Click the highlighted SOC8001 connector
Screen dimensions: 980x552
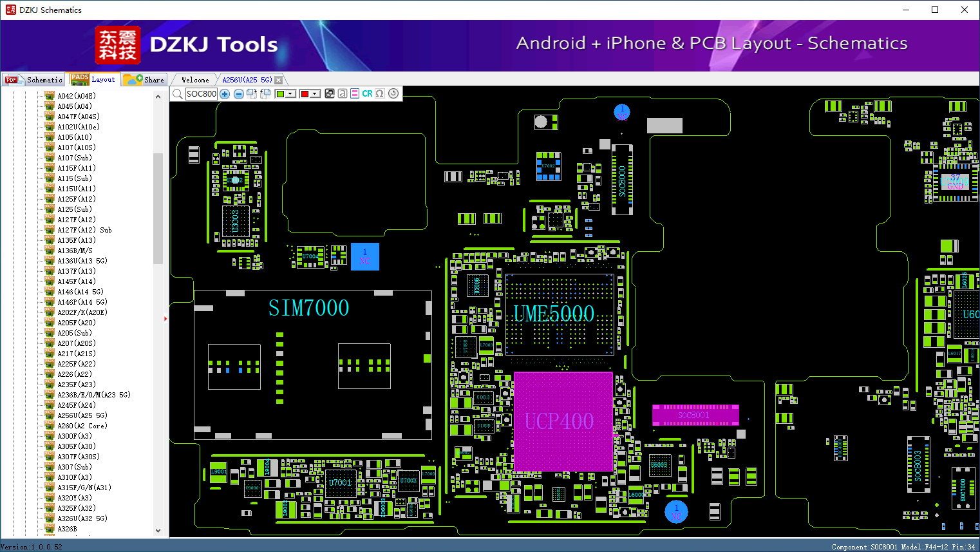(695, 415)
